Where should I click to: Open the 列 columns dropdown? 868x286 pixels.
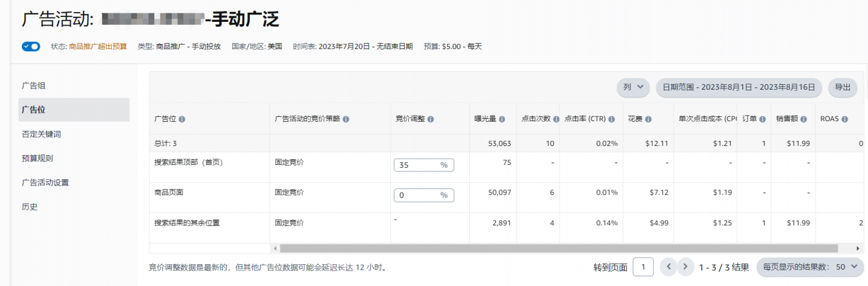(633, 87)
